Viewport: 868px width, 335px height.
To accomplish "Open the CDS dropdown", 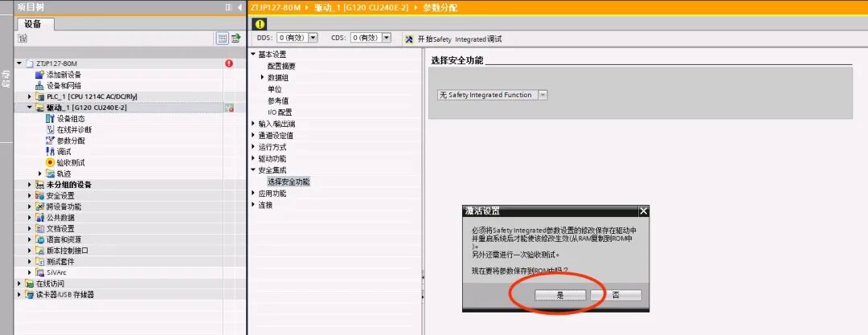I will coord(387,38).
